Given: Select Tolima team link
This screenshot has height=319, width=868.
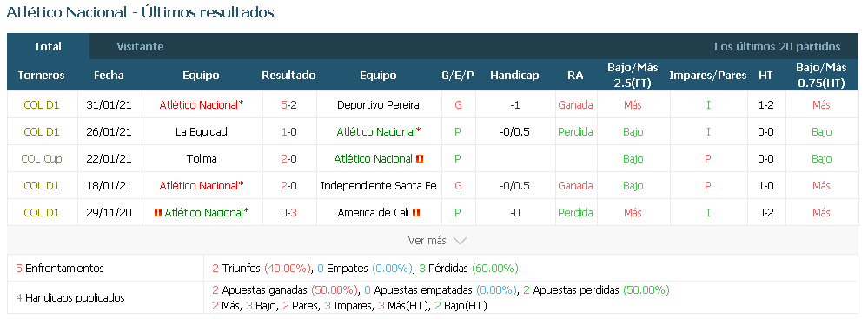Looking at the screenshot, I should (202, 159).
